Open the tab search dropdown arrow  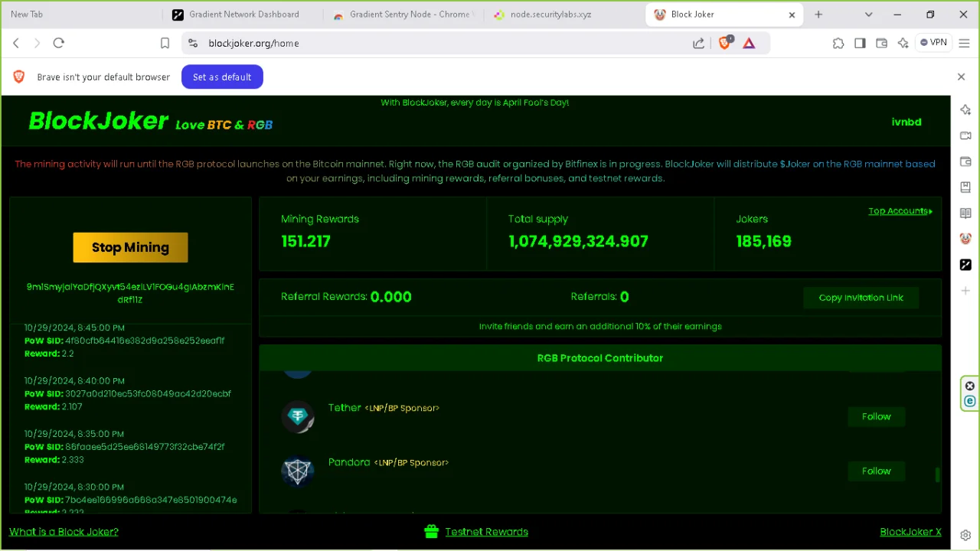[868, 15]
